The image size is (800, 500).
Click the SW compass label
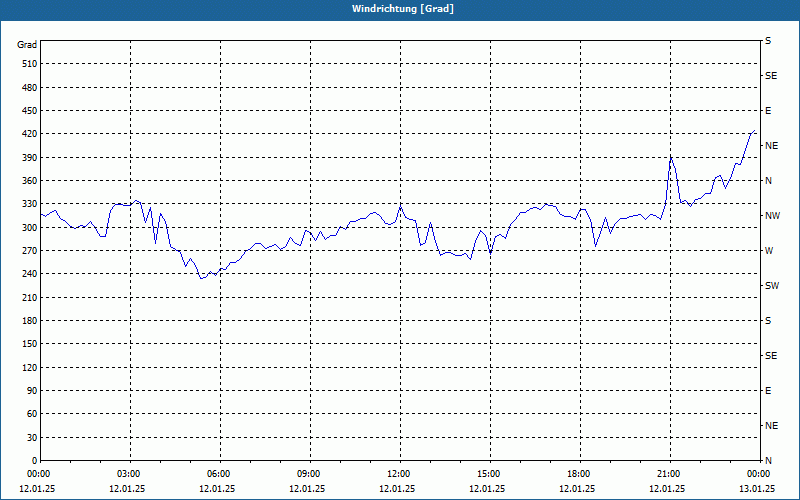pyautogui.click(x=772, y=286)
